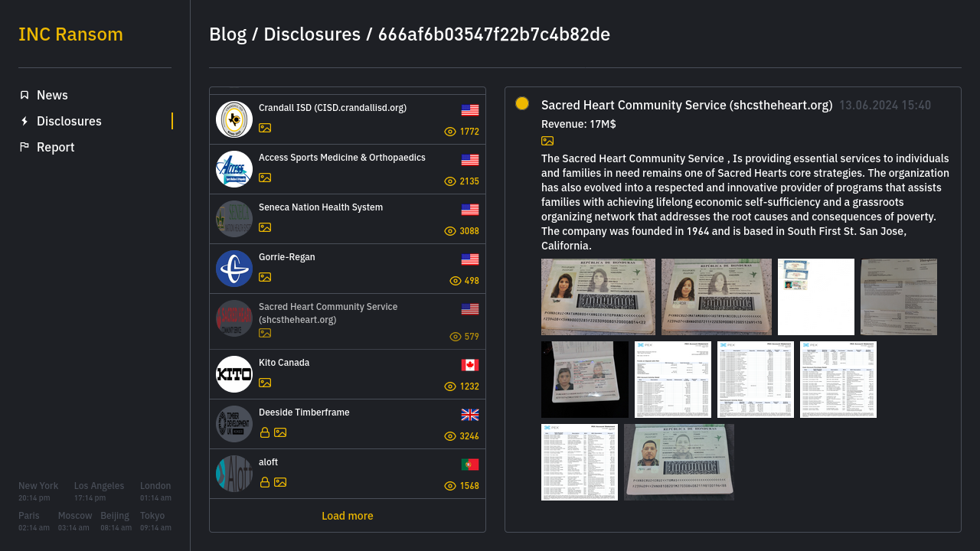Click the eye icon beside 3088 views
Viewport: 980px width, 551px height.
[450, 231]
